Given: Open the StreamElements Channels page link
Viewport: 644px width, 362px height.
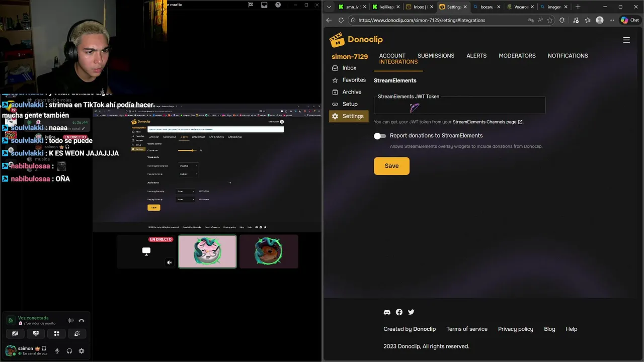Looking at the screenshot, I should pos(488,122).
